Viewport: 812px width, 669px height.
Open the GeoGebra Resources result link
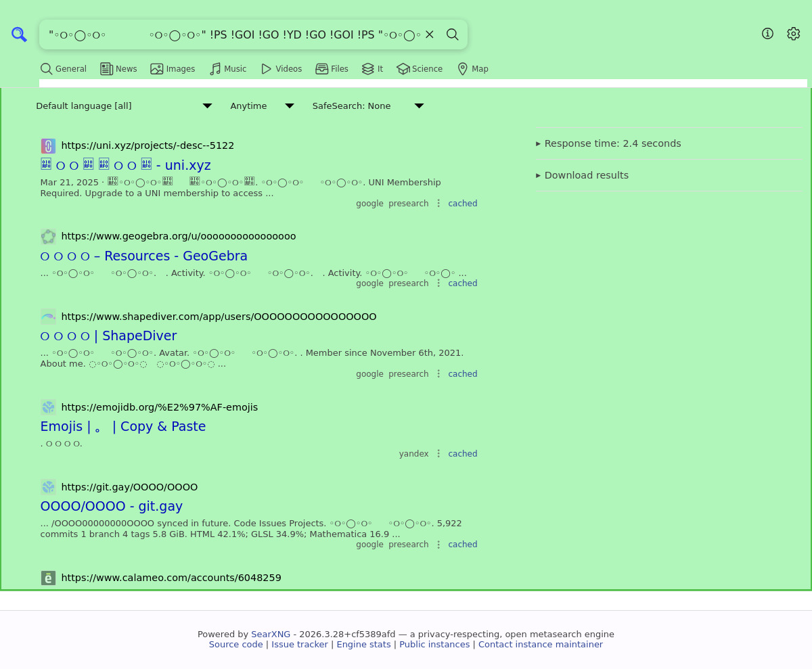coord(143,256)
